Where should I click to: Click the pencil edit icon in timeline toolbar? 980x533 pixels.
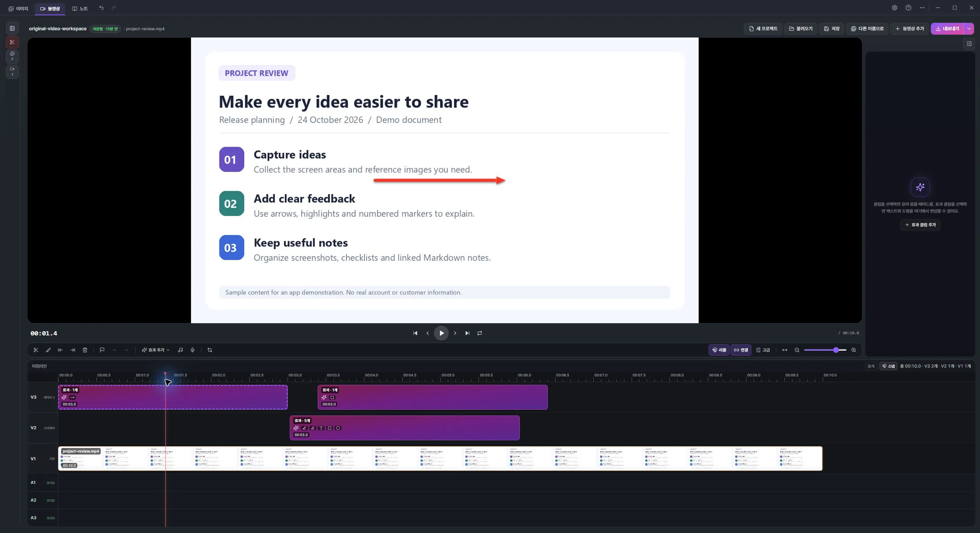48,350
